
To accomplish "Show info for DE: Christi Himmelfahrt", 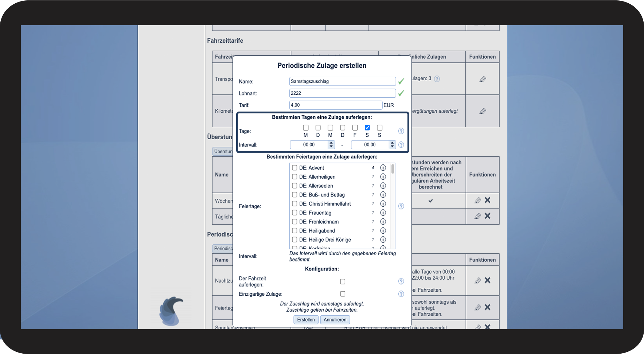I will coord(383,204).
